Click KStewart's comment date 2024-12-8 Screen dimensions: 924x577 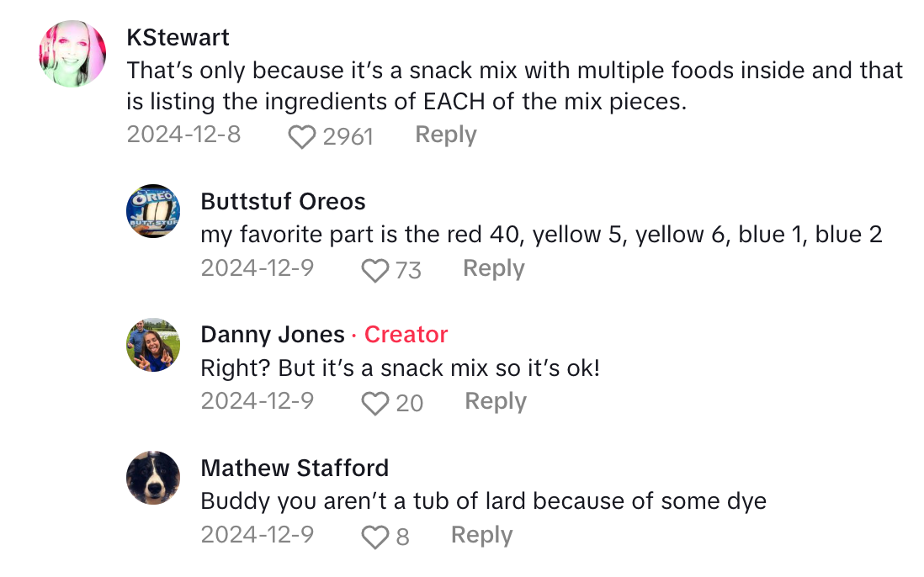click(x=183, y=135)
